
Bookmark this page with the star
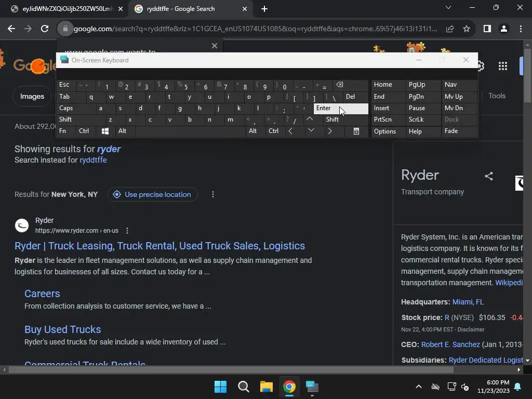click(x=467, y=29)
